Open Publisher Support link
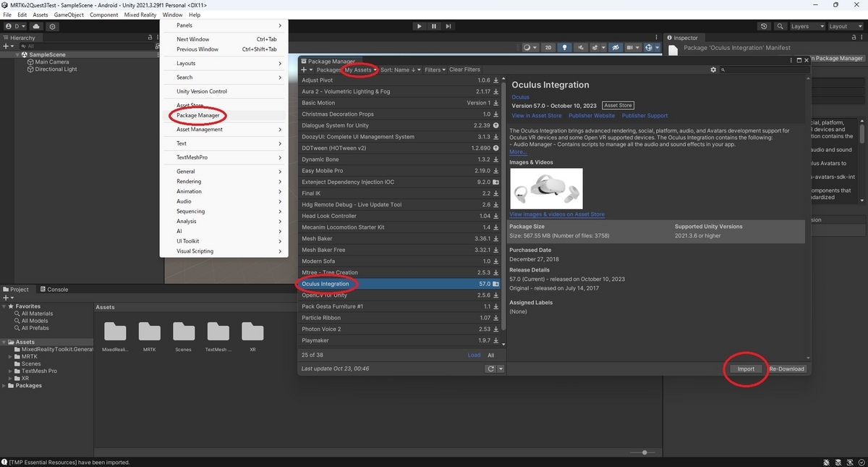The width and height of the screenshot is (868, 467). tap(644, 115)
